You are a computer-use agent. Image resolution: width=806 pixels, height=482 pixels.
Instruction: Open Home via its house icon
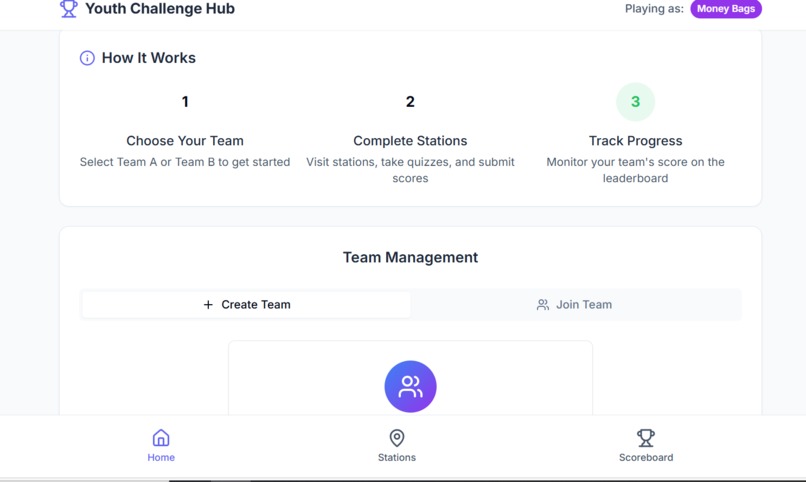(161, 438)
